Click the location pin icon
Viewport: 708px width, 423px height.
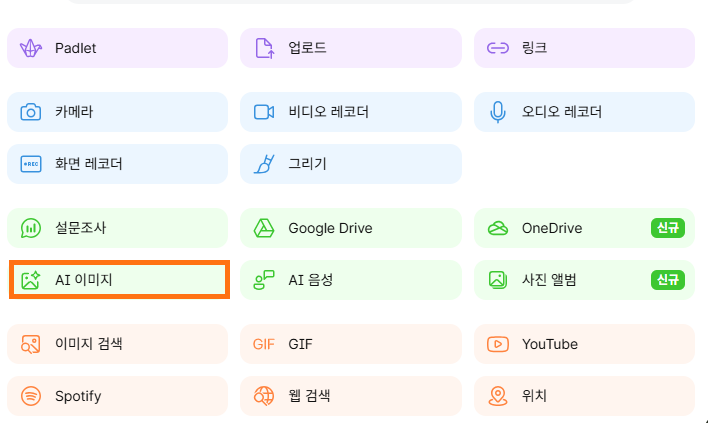498,396
